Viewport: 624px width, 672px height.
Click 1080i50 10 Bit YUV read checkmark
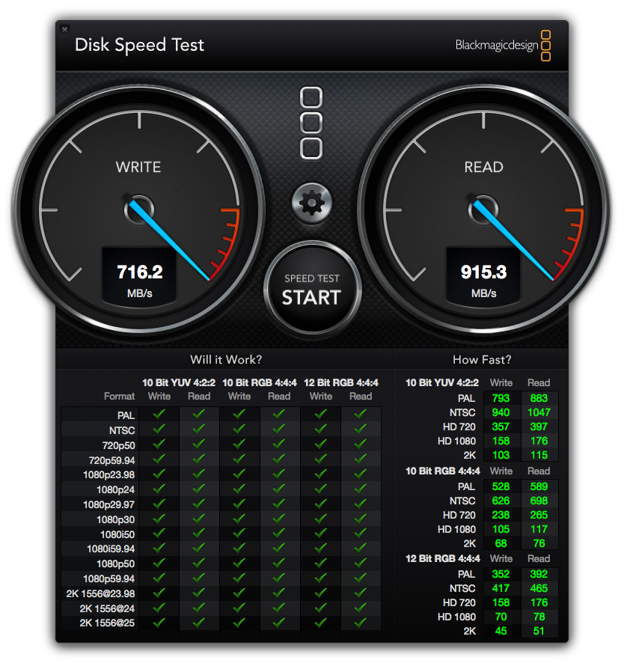[199, 533]
